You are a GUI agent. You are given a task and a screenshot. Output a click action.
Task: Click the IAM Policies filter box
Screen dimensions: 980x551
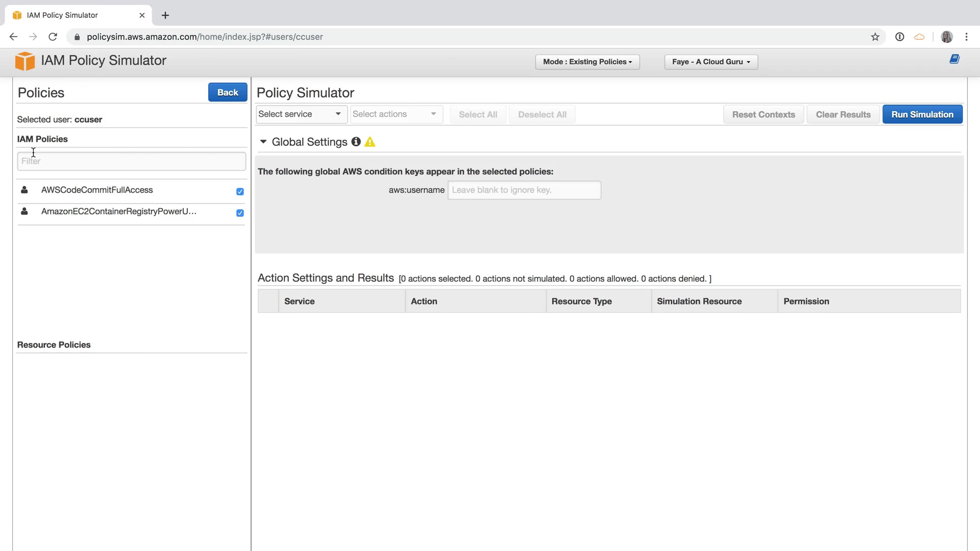click(131, 161)
